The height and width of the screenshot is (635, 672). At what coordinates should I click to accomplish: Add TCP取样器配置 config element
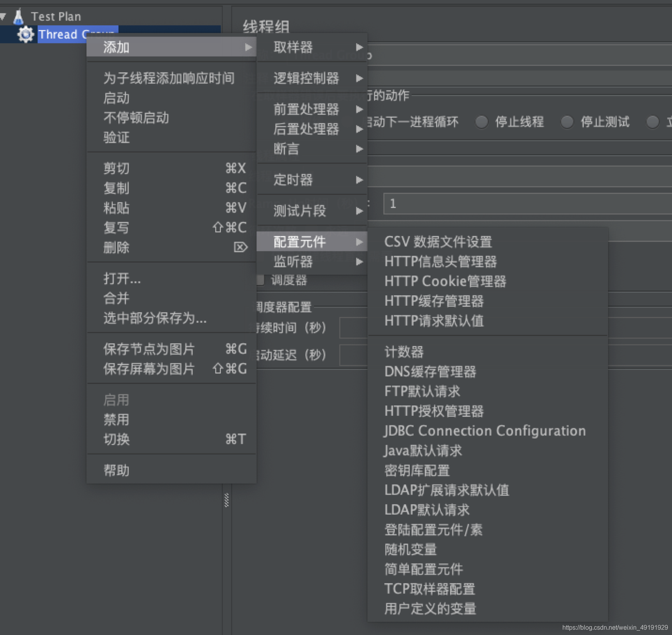pyautogui.click(x=488, y=589)
